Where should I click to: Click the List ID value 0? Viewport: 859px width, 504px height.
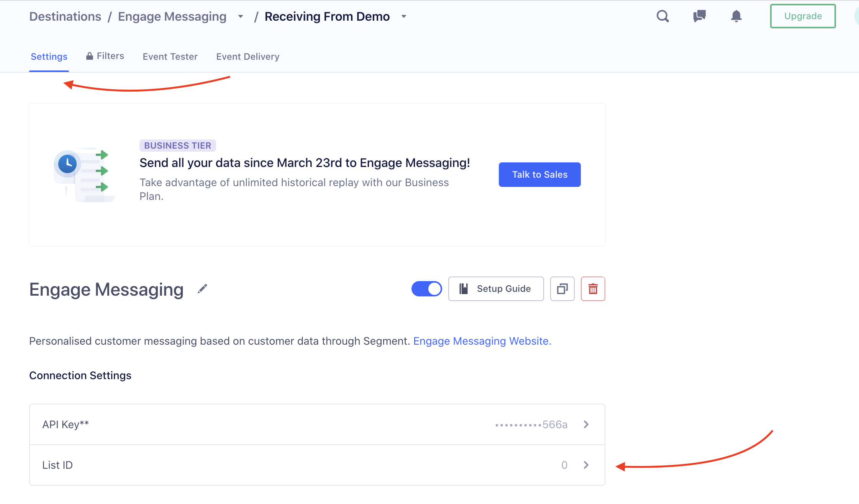pos(564,465)
